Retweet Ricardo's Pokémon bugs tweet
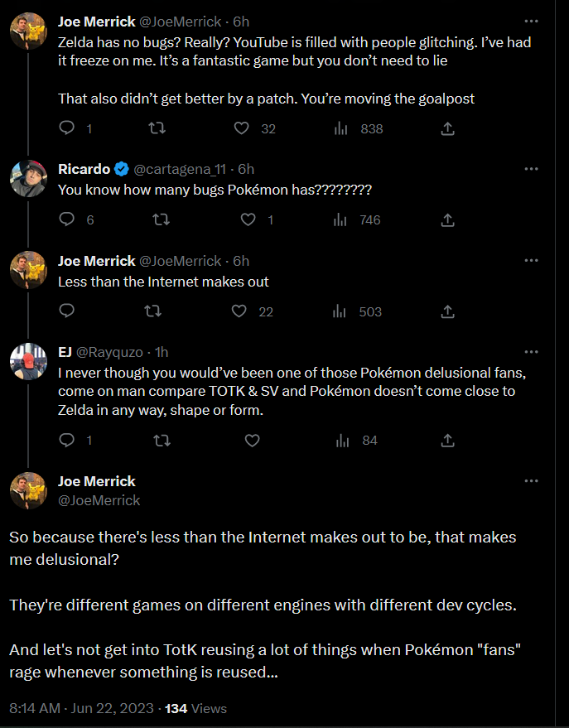 [x=156, y=219]
